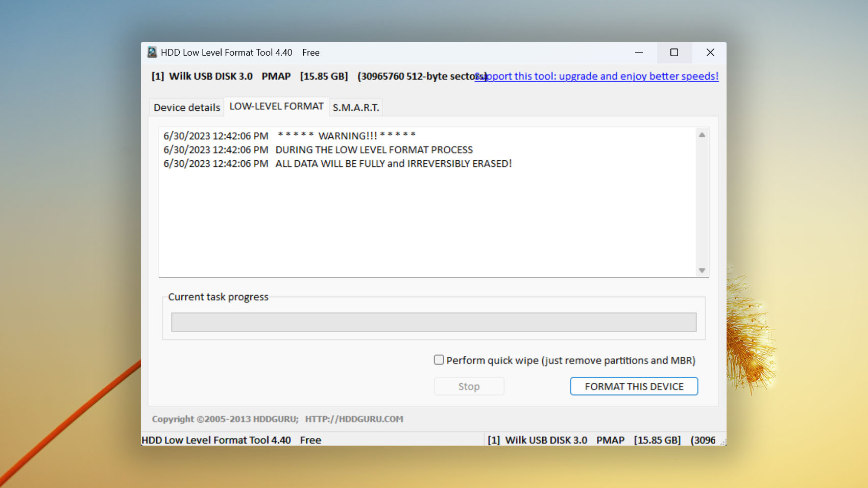Select the DURING THE LOW LEVEL FORMAT PROCESS line
Image resolution: width=868 pixels, height=488 pixels.
pyautogui.click(x=318, y=150)
